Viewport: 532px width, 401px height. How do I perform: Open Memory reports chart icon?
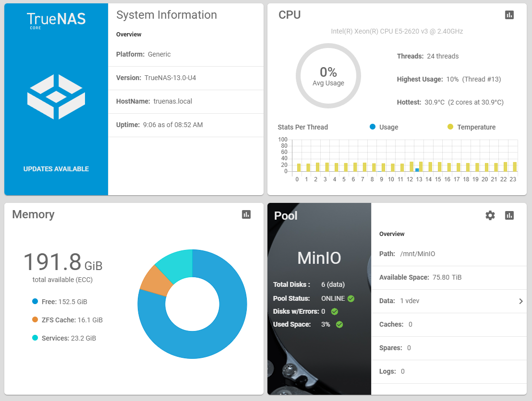[246, 214]
